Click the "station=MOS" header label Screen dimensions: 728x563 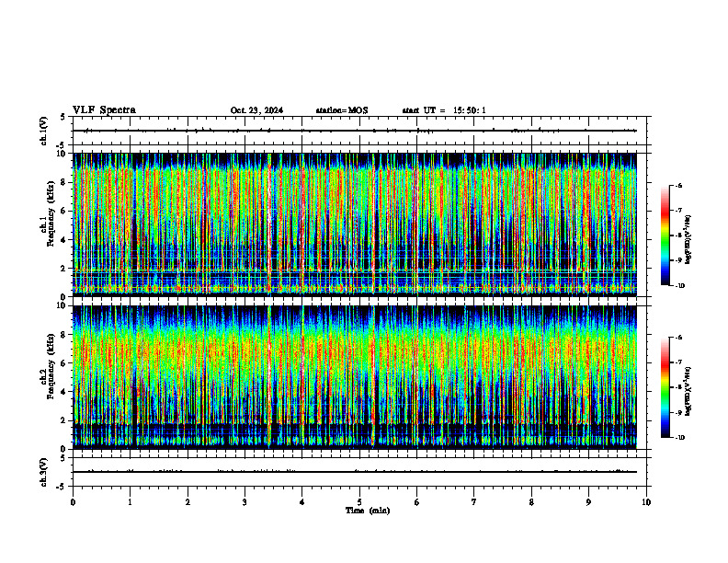click(342, 110)
